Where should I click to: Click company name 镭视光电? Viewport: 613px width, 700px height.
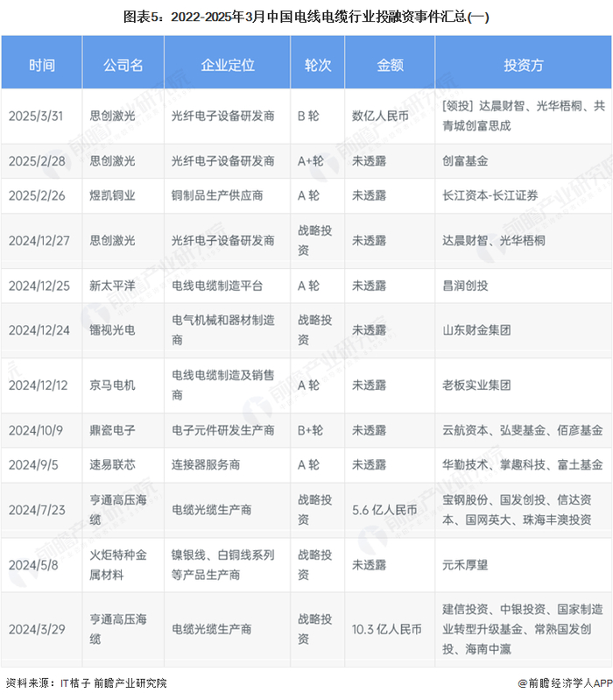112,330
